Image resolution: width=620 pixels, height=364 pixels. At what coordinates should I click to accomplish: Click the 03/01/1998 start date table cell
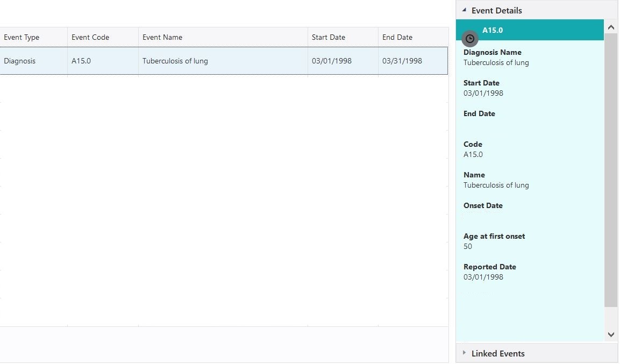(343, 61)
